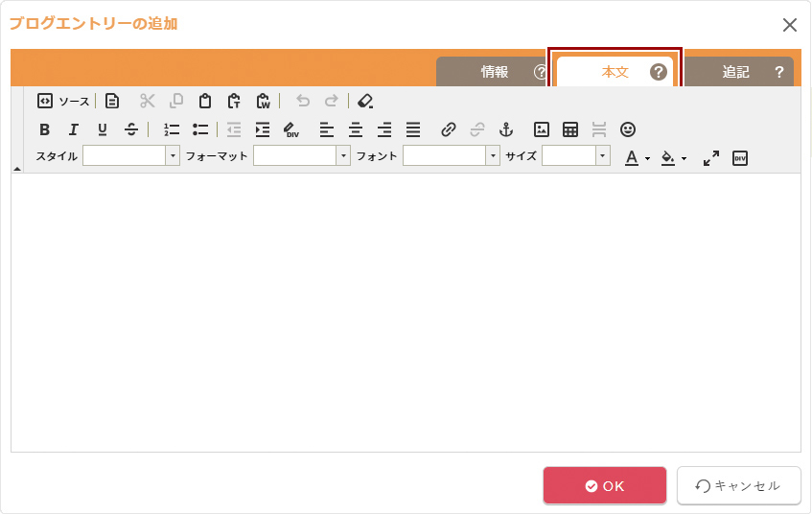Switch to the 情報 tab
Screen dimensions: 812x514
click(x=495, y=72)
